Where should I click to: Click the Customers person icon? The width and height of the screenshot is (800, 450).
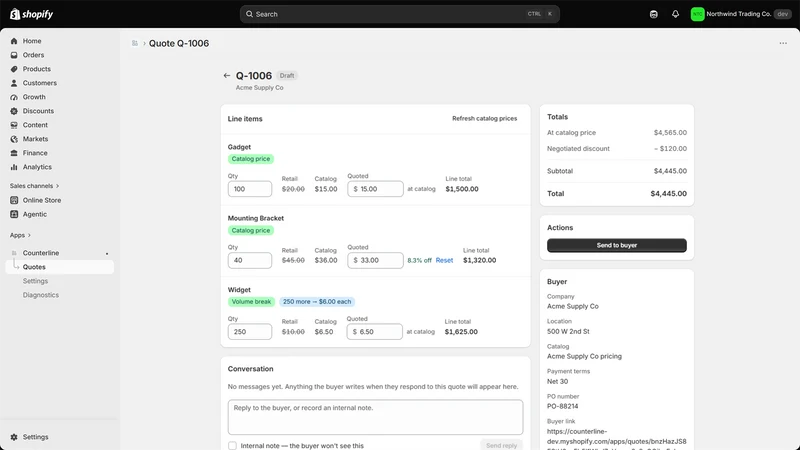[14, 83]
